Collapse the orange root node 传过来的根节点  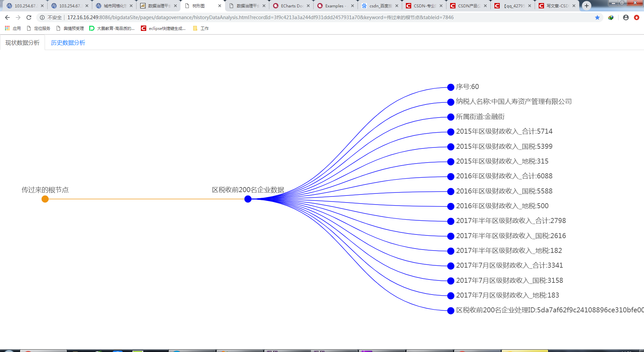pyautogui.click(x=45, y=199)
